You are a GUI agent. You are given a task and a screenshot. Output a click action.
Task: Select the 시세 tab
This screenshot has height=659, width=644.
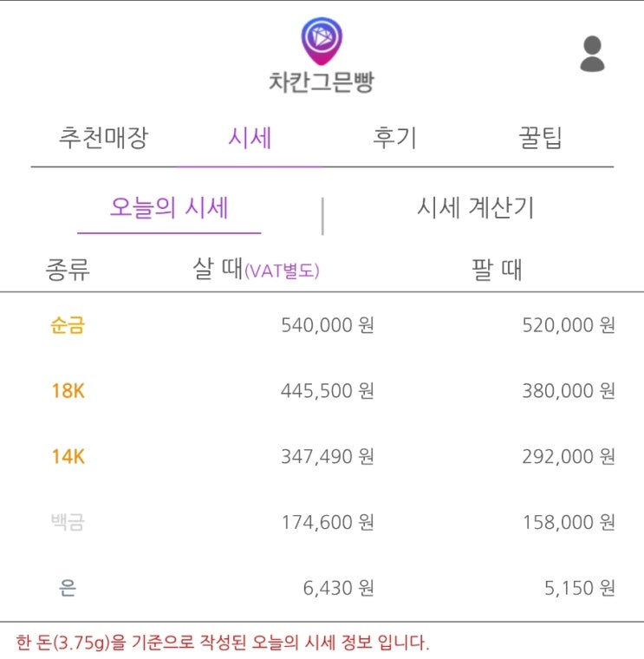pos(250,138)
